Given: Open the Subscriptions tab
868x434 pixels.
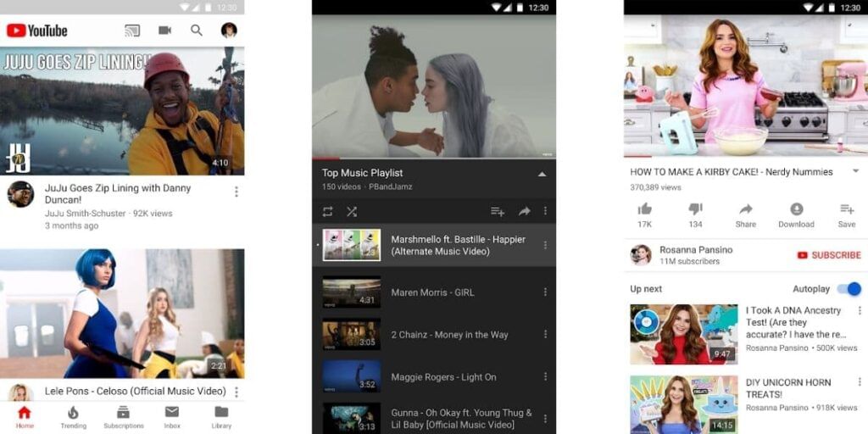Looking at the screenshot, I should [x=123, y=417].
